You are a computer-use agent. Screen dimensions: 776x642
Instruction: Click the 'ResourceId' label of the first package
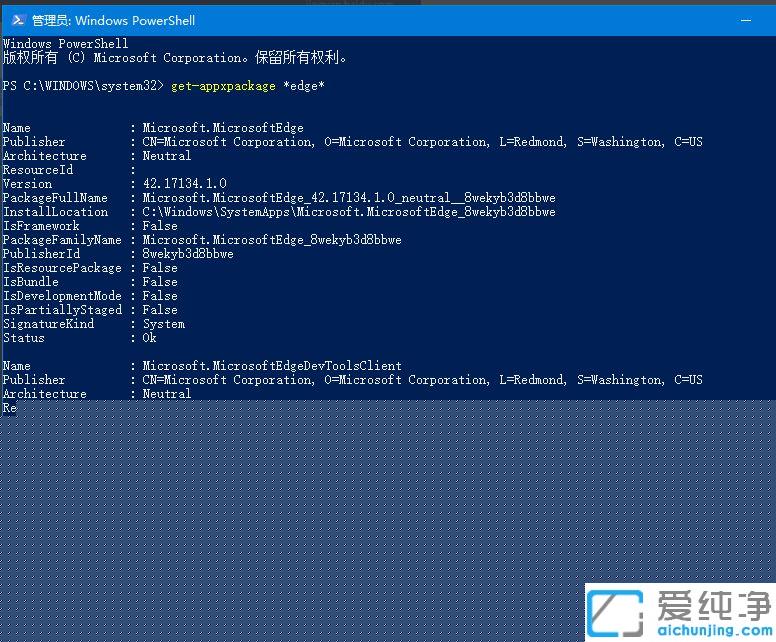point(38,170)
